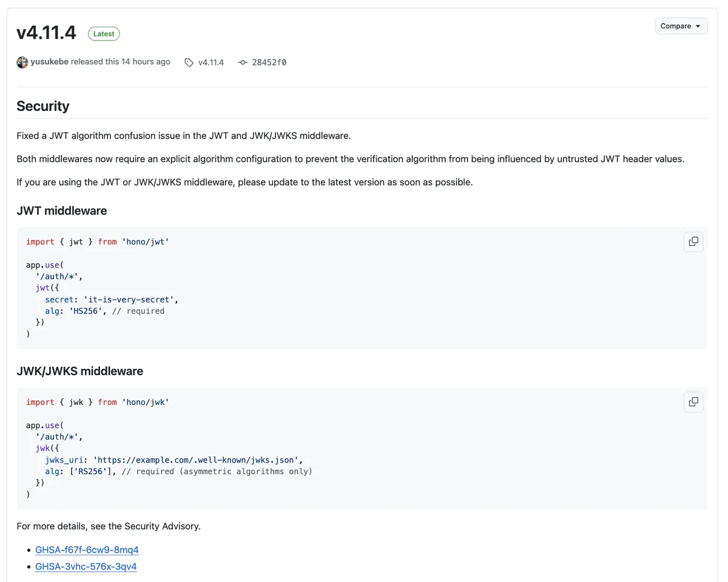Click the 'hono/jwt' import string in code
728x582 pixels.
tap(146, 241)
